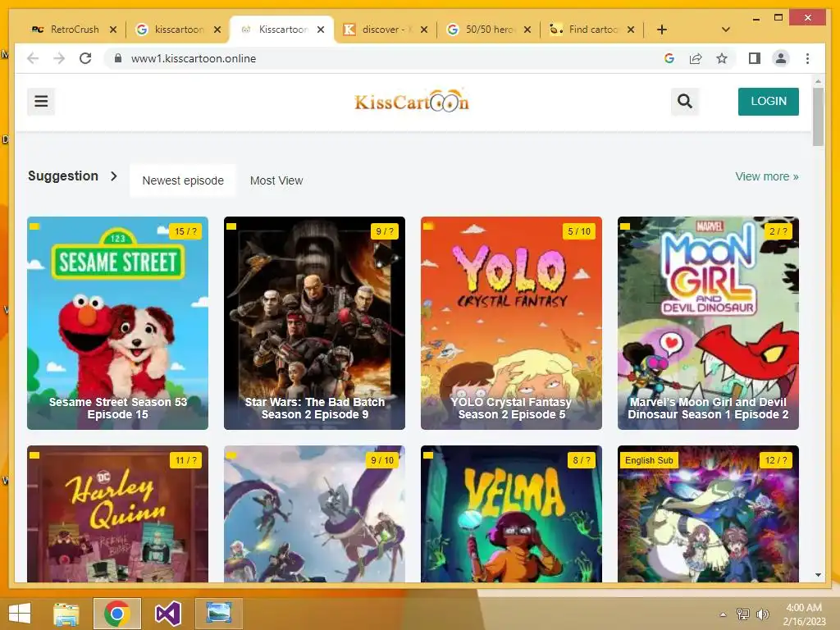Screen dimensions: 840x630
Task: Click the 12 / ? episode badge
Action: click(776, 460)
